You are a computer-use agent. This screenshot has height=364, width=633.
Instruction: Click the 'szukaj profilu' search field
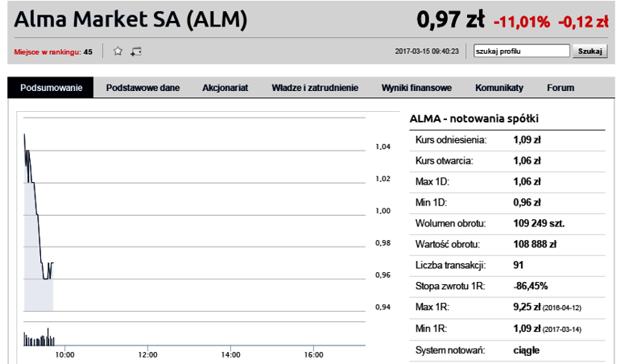click(x=521, y=52)
